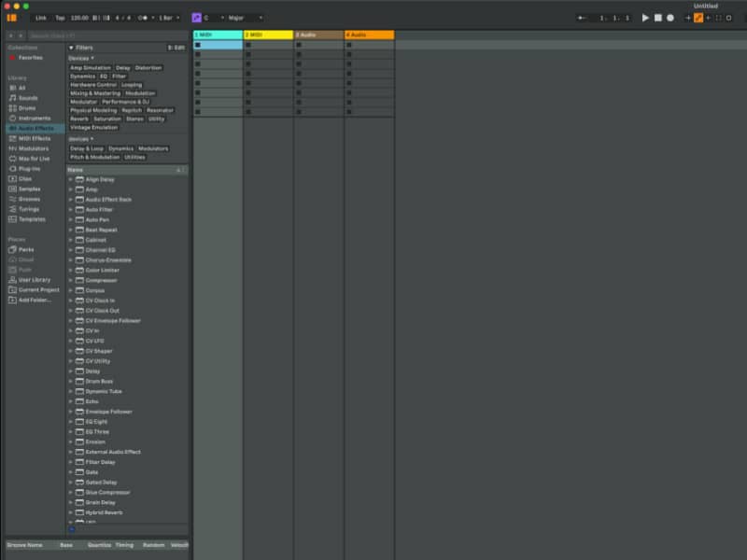This screenshot has height=560, width=747.
Task: Open Max for Live browser category
Action: click(x=34, y=159)
